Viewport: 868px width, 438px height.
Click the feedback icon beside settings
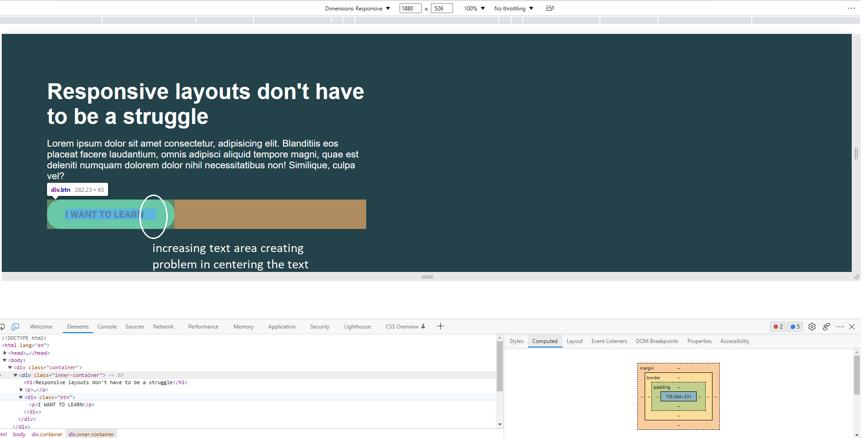tap(826, 327)
